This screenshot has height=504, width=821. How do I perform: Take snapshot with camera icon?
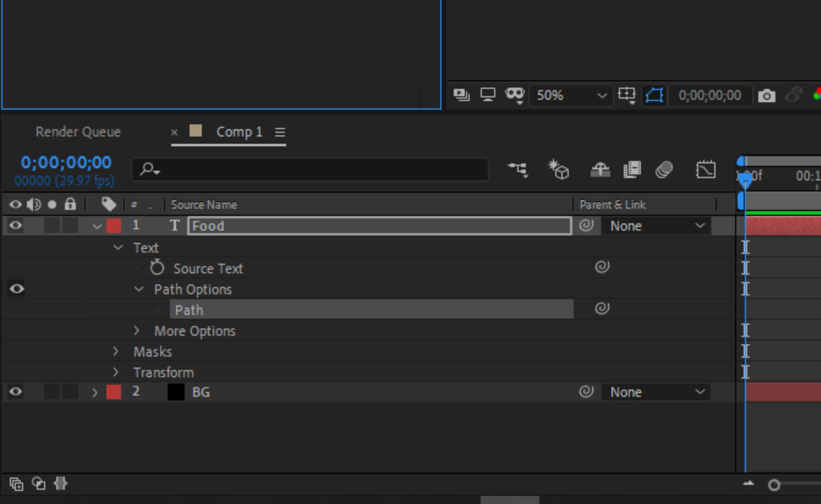766,96
